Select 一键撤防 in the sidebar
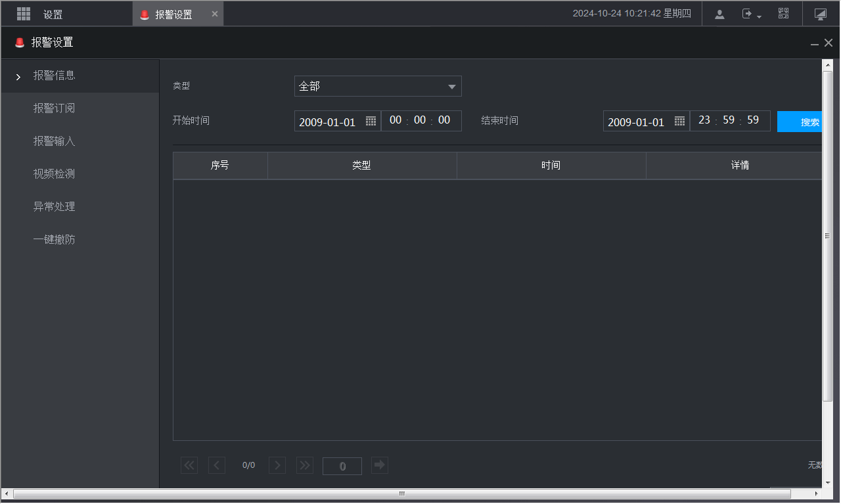This screenshot has width=841, height=504. pos(55,240)
